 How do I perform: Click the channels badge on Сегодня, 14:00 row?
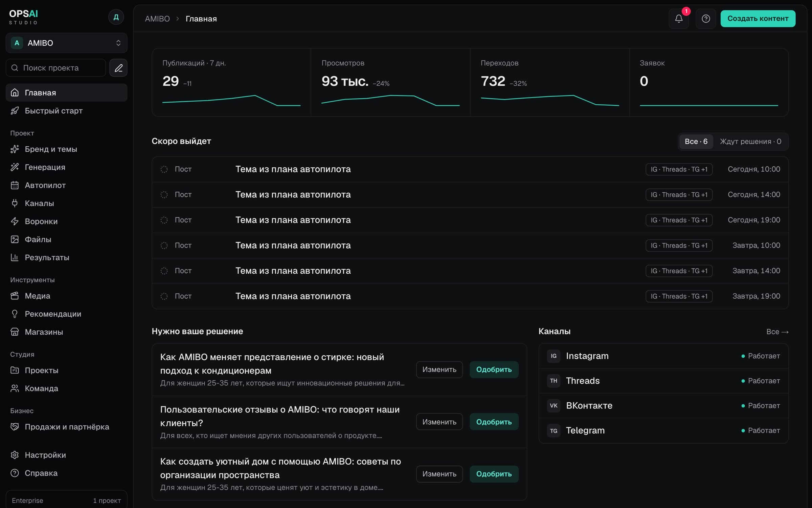click(679, 195)
